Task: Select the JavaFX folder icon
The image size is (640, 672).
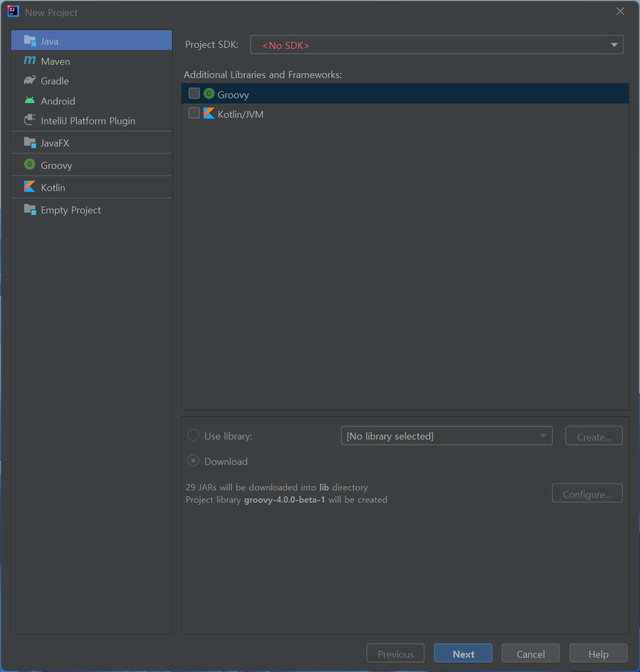Action: (30, 143)
